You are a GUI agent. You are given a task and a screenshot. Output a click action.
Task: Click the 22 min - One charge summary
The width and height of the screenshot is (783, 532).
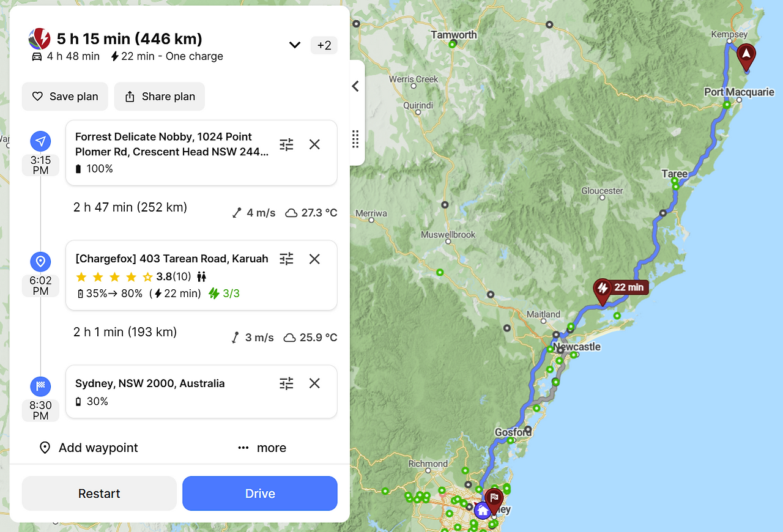tap(166, 56)
